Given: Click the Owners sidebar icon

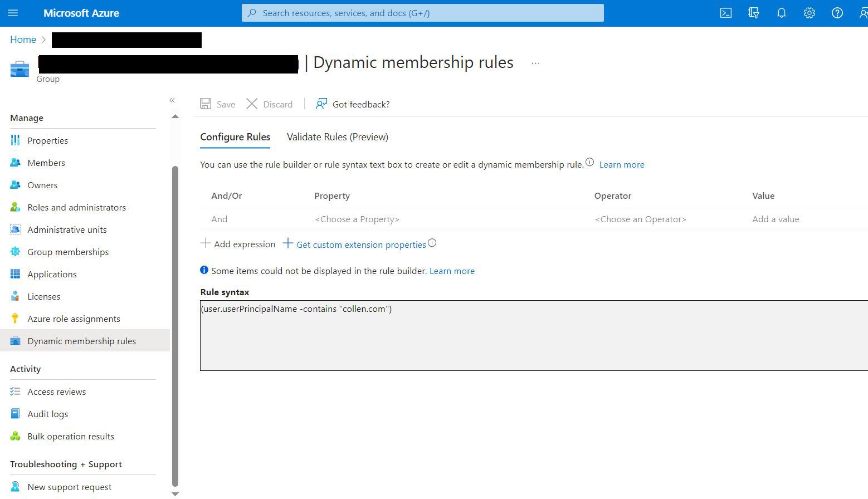Looking at the screenshot, I should click(x=15, y=185).
